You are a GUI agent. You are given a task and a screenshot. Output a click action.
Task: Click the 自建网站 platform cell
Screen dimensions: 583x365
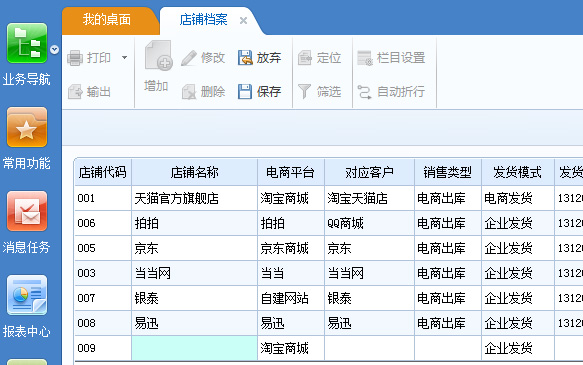coord(291,298)
